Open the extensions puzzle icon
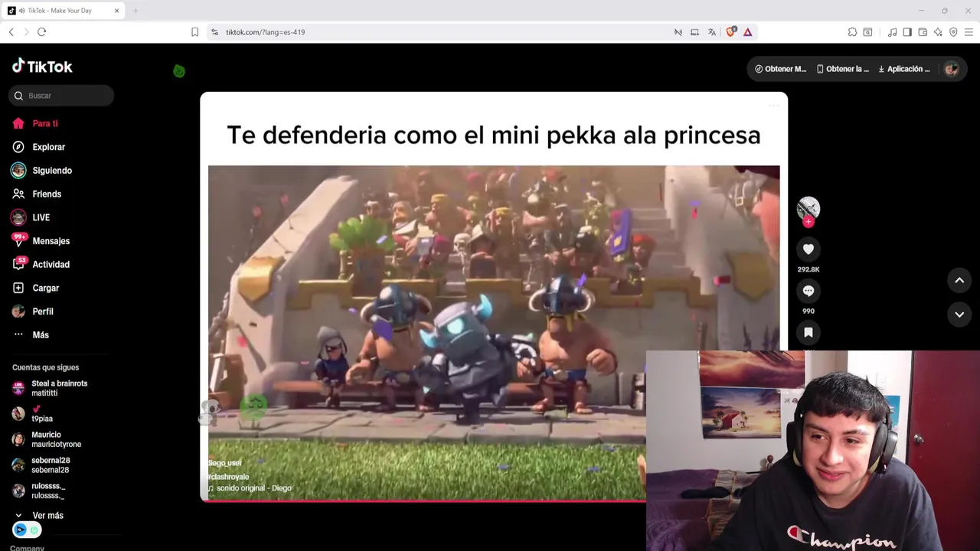The image size is (980, 551). point(852,32)
